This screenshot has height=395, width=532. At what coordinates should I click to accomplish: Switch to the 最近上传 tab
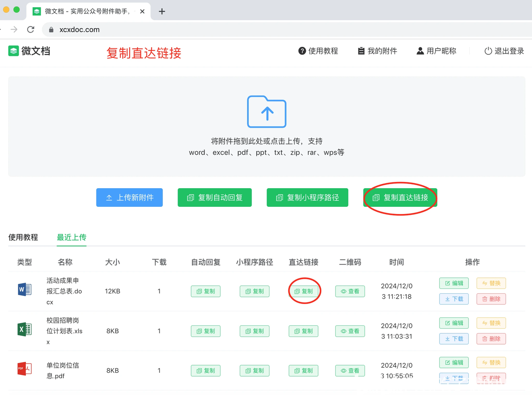[71, 237]
